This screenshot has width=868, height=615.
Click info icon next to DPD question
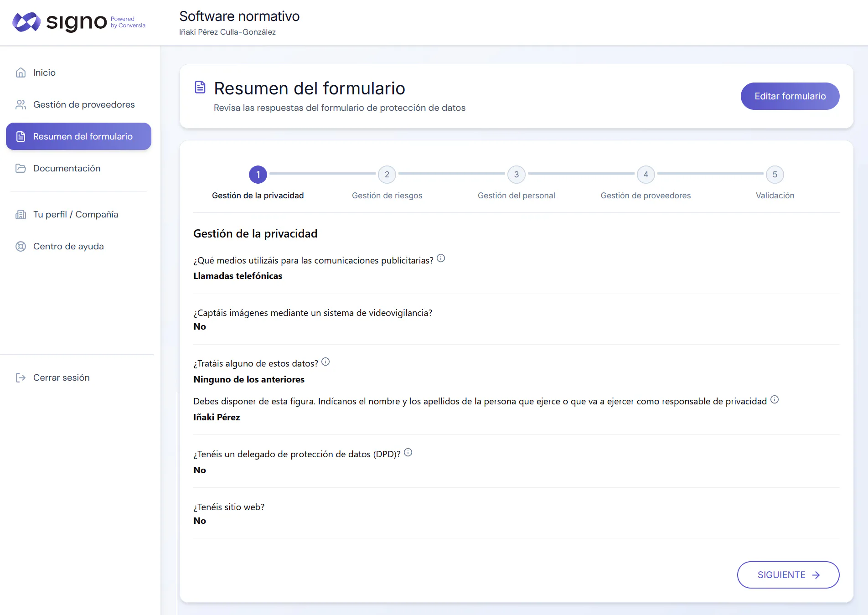click(408, 452)
